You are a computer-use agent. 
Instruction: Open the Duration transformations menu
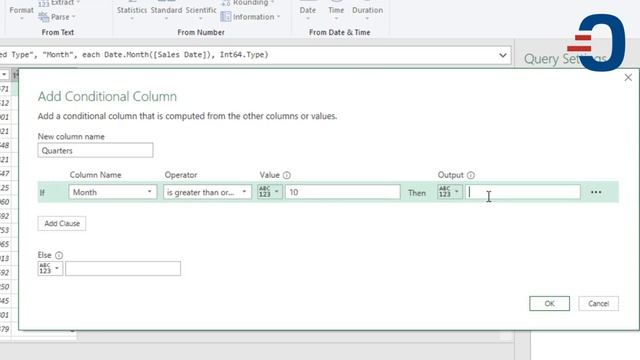pyautogui.click(x=367, y=11)
